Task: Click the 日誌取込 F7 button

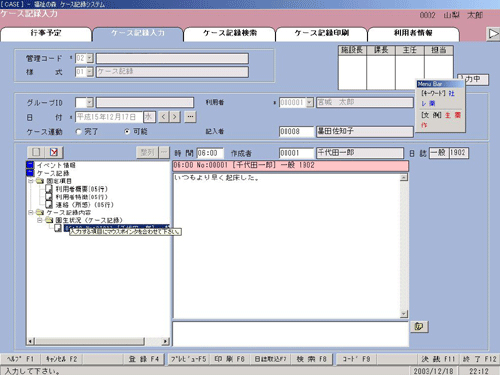Action: (270, 359)
